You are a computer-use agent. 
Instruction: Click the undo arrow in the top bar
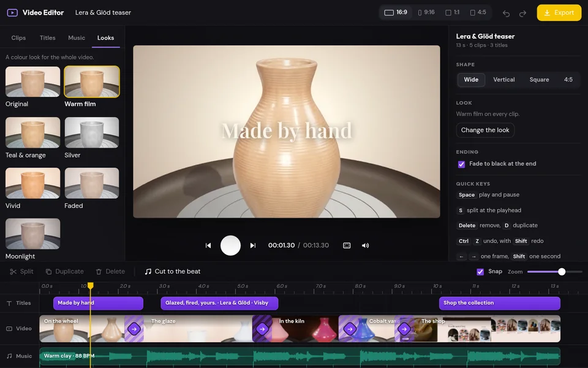(507, 13)
